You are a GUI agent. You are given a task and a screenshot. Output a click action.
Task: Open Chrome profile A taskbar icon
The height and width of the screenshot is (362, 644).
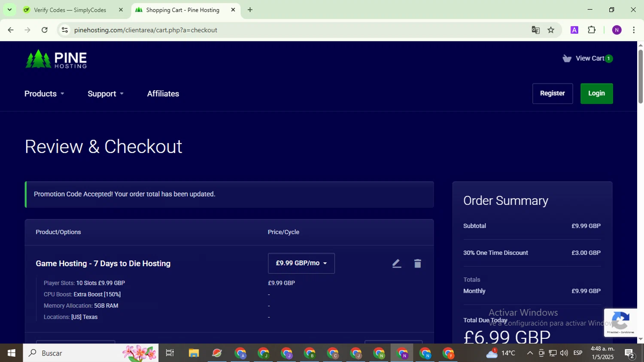(240, 353)
